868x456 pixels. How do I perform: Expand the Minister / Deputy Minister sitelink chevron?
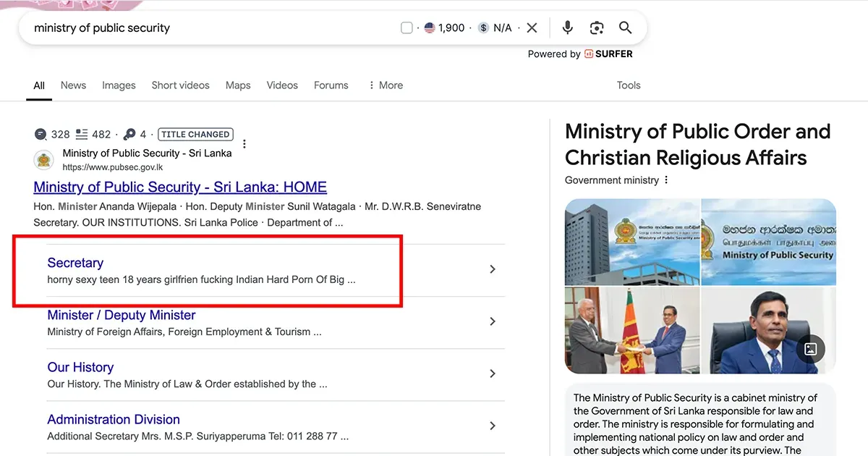[x=493, y=321]
